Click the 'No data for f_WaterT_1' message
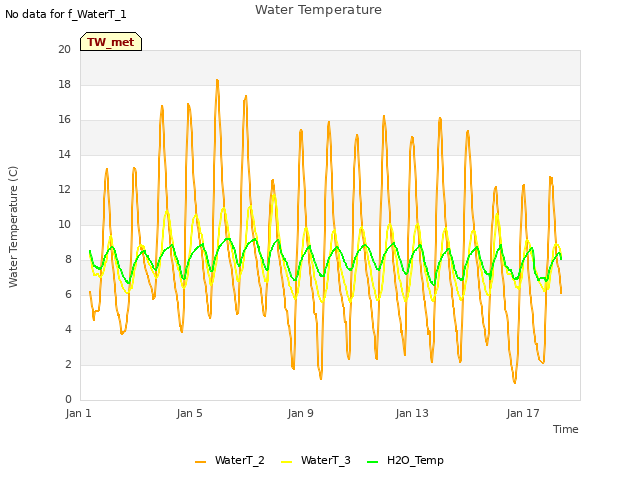Viewport: 640px width, 480px height. coord(66,14)
